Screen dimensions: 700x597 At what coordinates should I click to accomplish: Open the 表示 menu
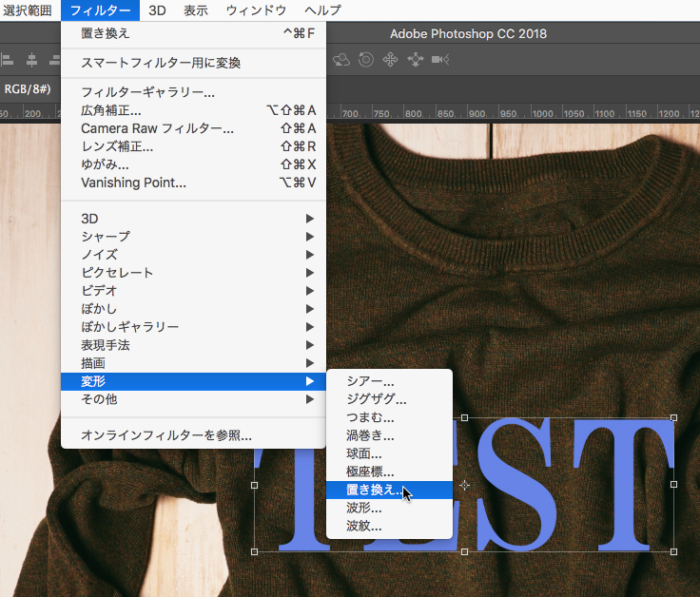(x=196, y=10)
